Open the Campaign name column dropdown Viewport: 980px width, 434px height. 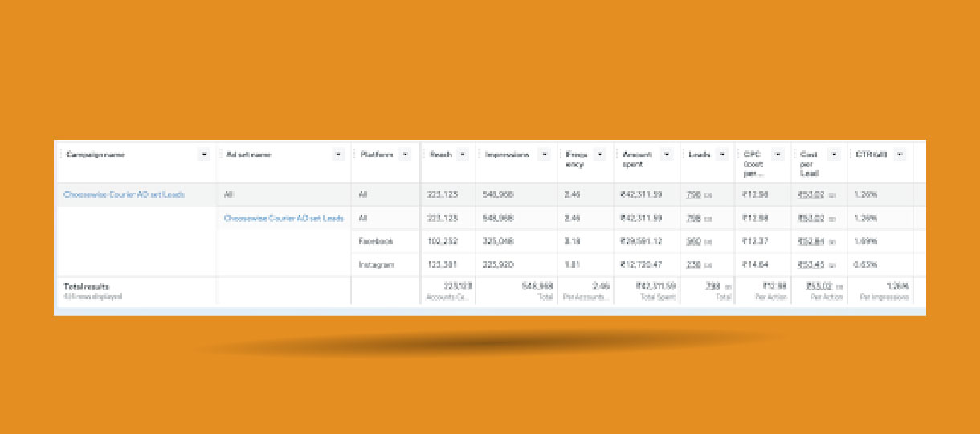coord(203,154)
